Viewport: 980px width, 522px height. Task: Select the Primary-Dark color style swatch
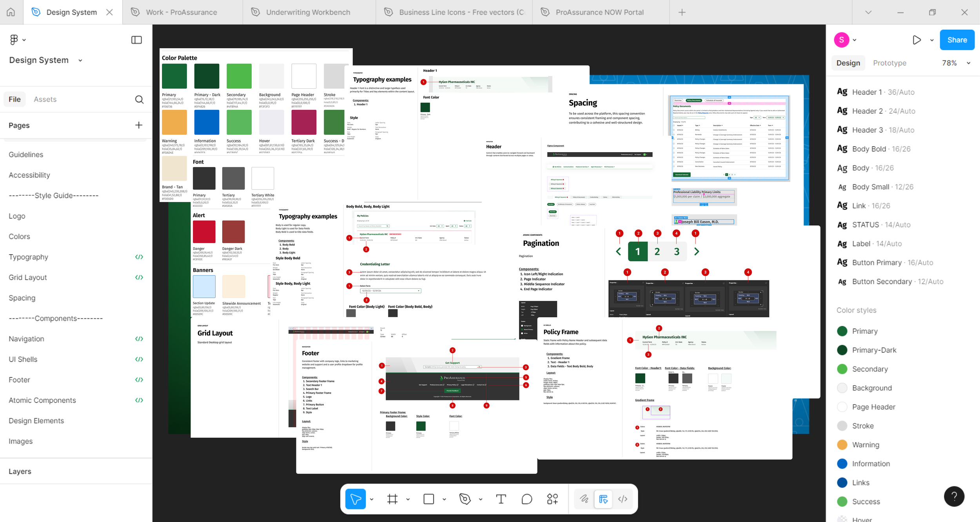point(842,350)
